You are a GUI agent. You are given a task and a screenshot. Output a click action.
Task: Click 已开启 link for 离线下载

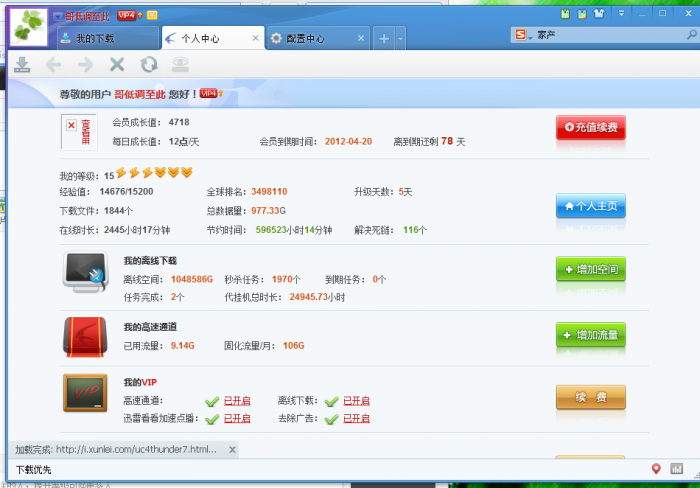click(x=356, y=401)
